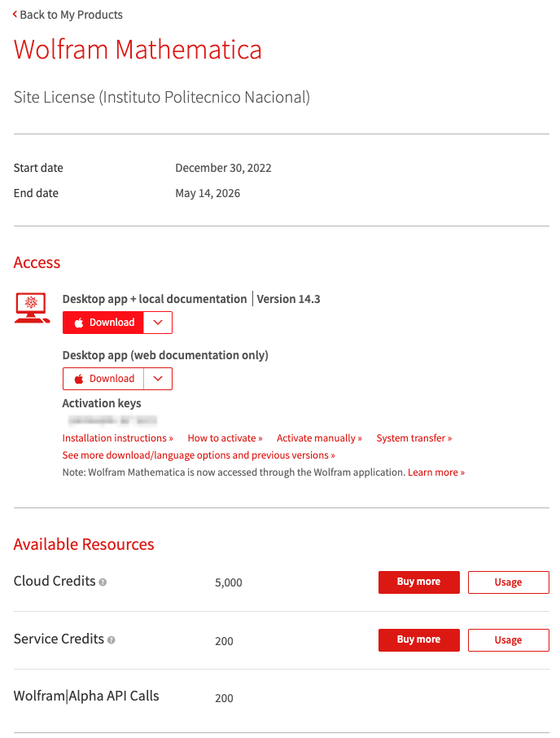560x738 pixels.
Task: View Cloud Credits usage
Action: click(508, 582)
